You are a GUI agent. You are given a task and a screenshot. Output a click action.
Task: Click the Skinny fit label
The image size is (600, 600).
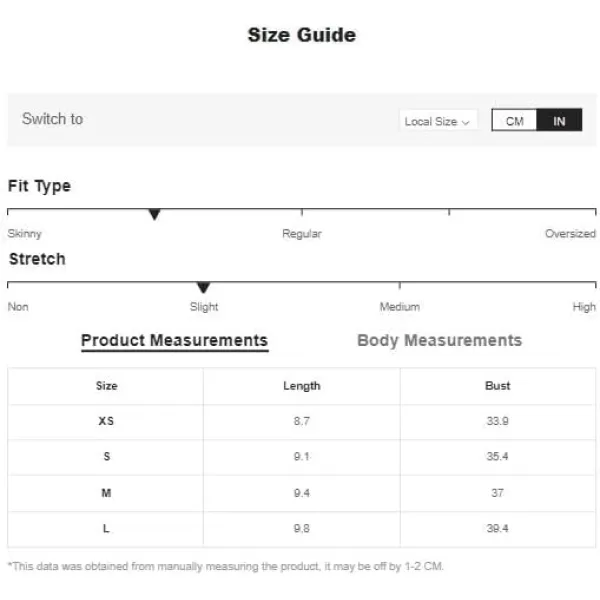pyautogui.click(x=24, y=233)
